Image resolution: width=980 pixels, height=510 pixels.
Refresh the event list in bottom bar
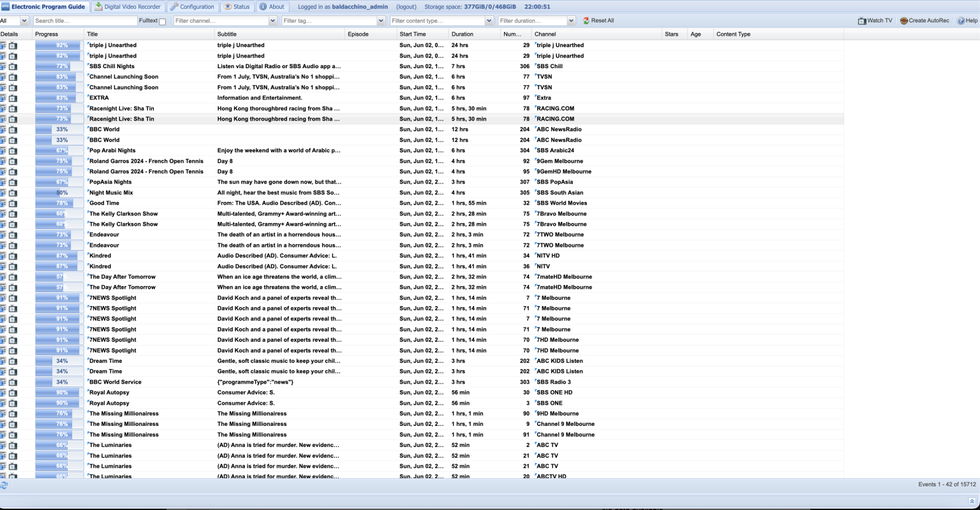pyautogui.click(x=4, y=485)
